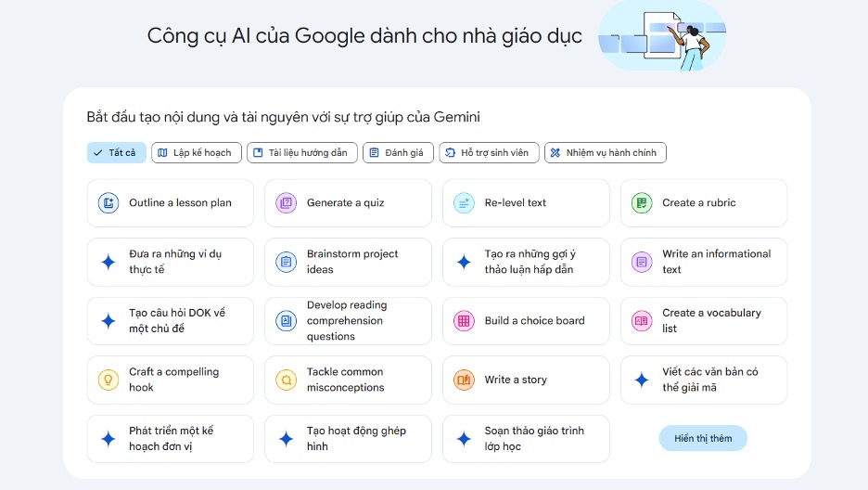Screen dimensions: 868x490
Task: Click the Tackle common misconceptions magnifier icon
Action: [x=287, y=380]
